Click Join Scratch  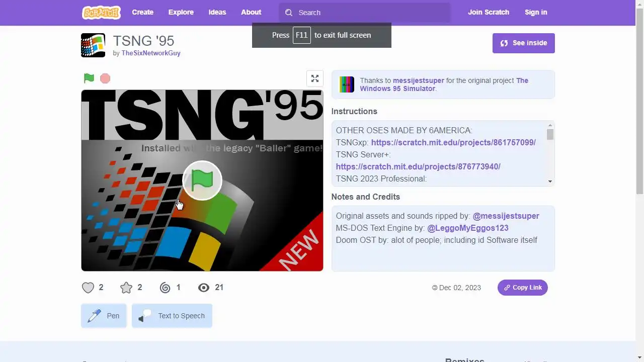point(489,12)
